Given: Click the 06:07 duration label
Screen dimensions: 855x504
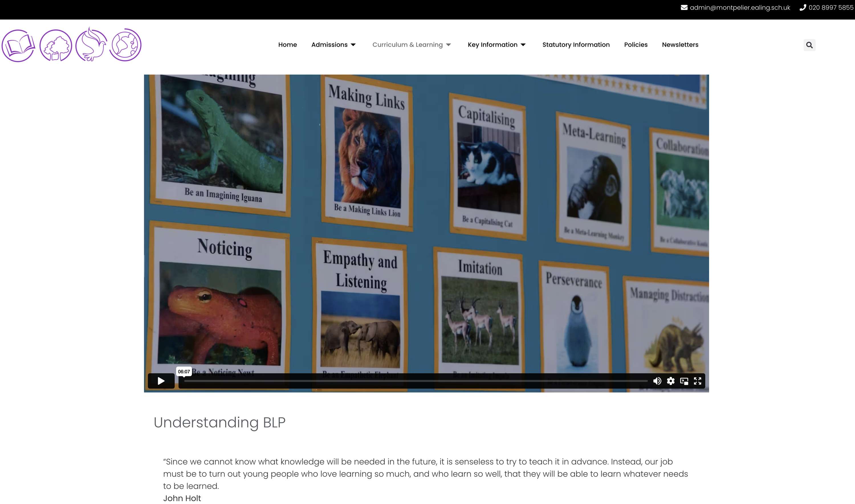Looking at the screenshot, I should 184,372.
